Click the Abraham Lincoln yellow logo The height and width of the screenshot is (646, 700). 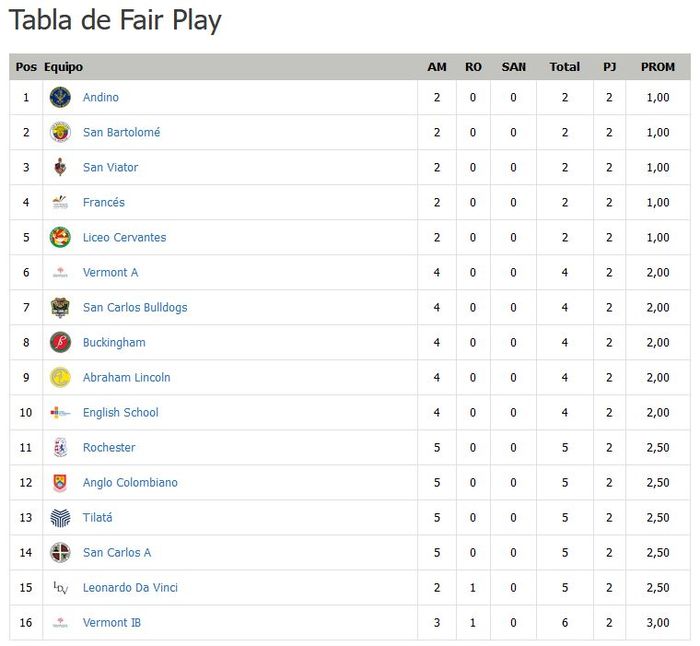60,377
